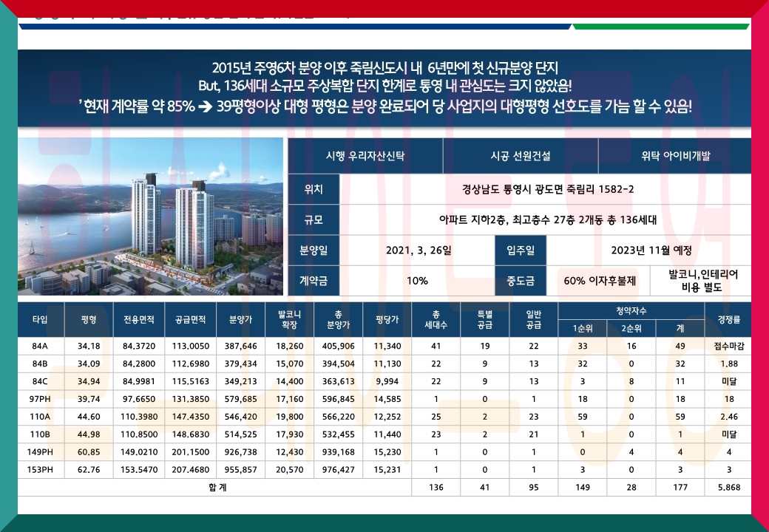Click the total applicants value 177
Image resolution: width=769 pixels, height=532 pixels.
coord(680,488)
